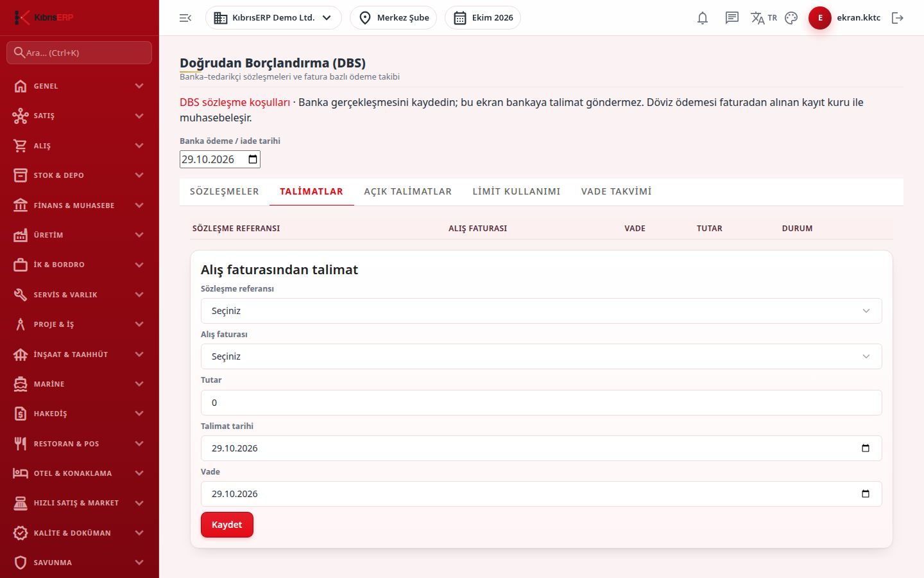Screen dimensions: 924x578
Task: Open Sözleşme referansı Seçiniz dropdown
Action: point(541,311)
